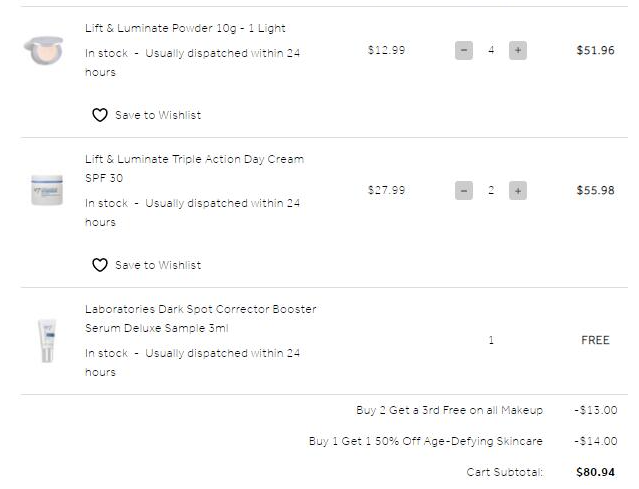Viewport: 639px width, 489px height.
Task: Save Day Cream SPF 30 to Wishlist link
Action: click(158, 265)
